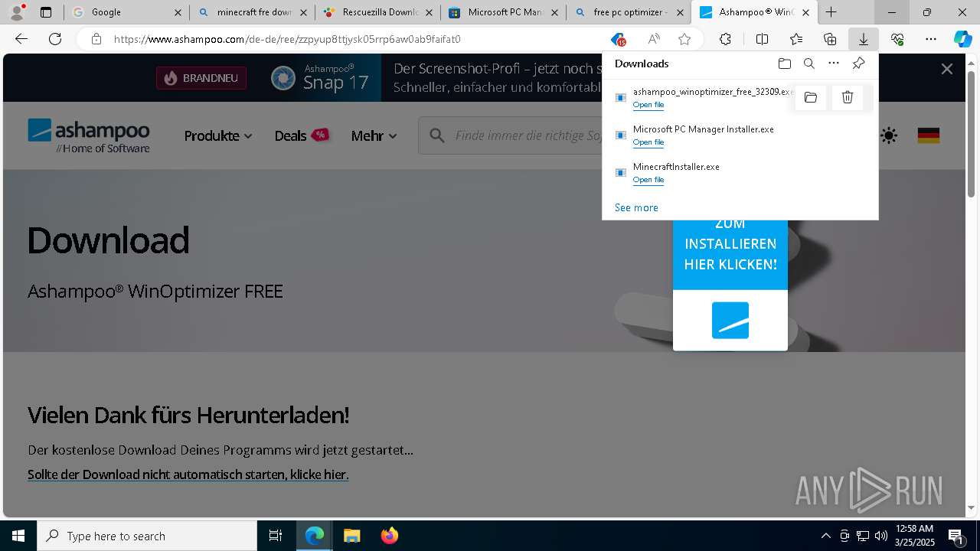Select the MinecraftInstaller.exe entry
Image resolution: width=980 pixels, height=551 pixels.
pyautogui.click(x=740, y=172)
